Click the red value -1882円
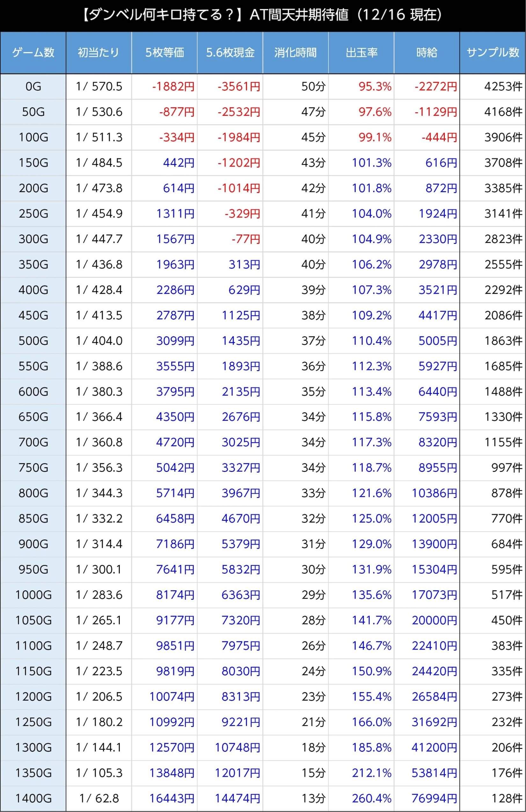The width and height of the screenshot is (526, 812). click(x=174, y=87)
